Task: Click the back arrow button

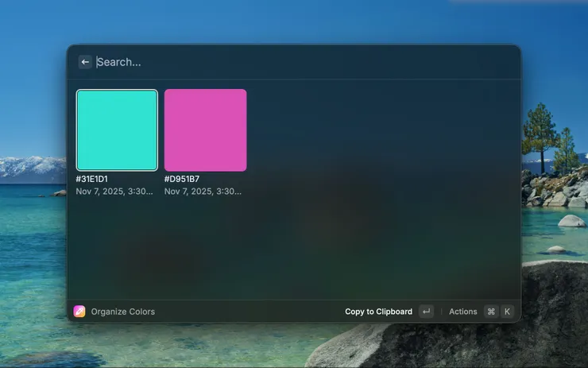Action: 85,62
